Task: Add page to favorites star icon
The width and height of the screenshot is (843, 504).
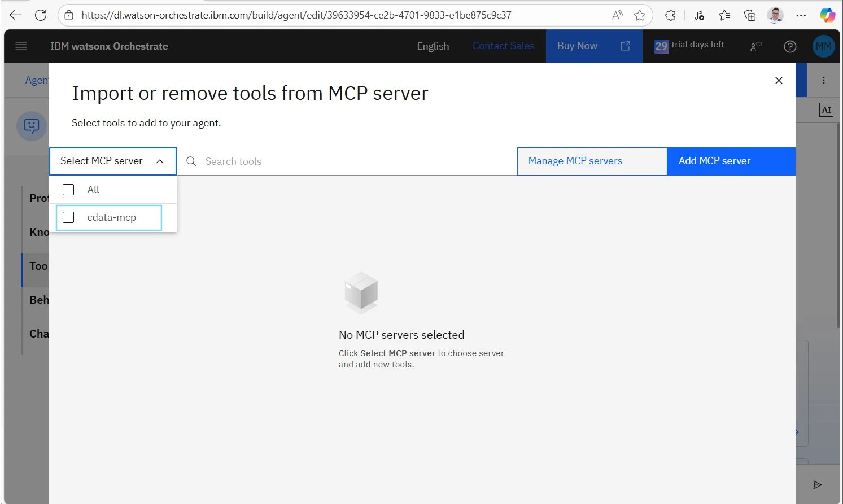Action: click(x=640, y=15)
